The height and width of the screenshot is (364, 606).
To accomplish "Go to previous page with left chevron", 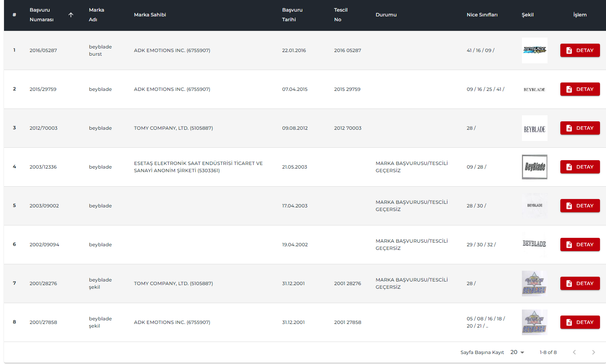I will [574, 352].
